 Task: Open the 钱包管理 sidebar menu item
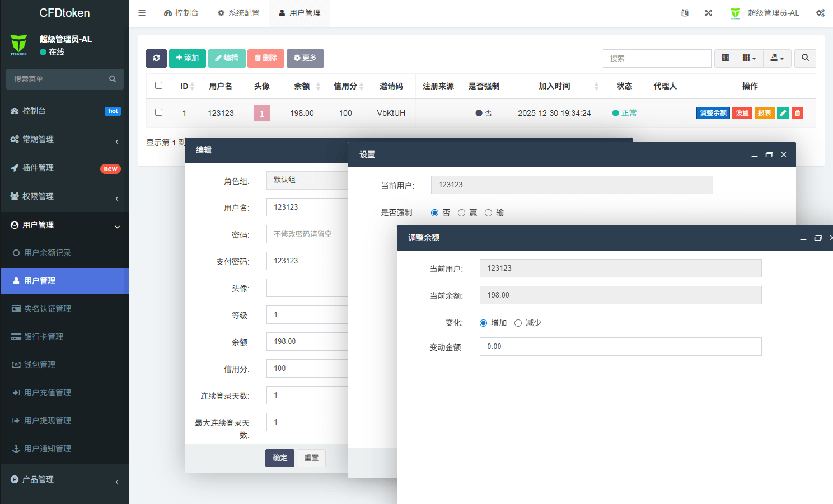pyautogui.click(x=38, y=364)
